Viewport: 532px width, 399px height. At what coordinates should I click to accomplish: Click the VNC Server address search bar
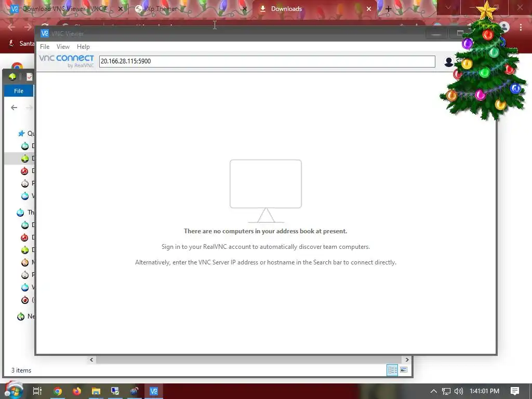click(267, 61)
